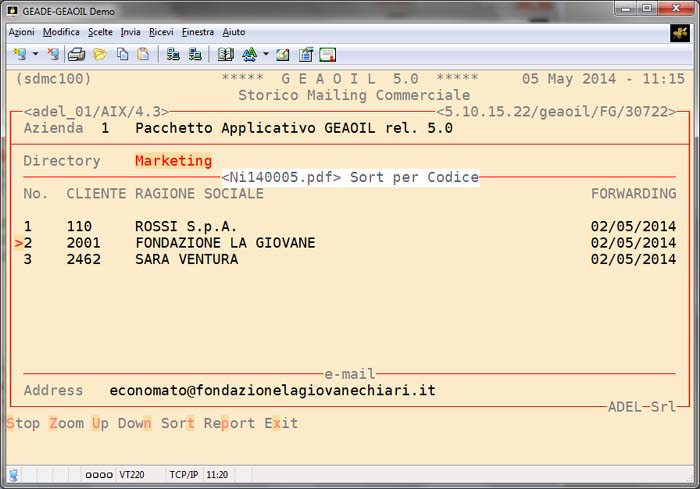The height and width of the screenshot is (489, 700).
Task: Click the connection status icon in status bar
Action: (x=14, y=474)
